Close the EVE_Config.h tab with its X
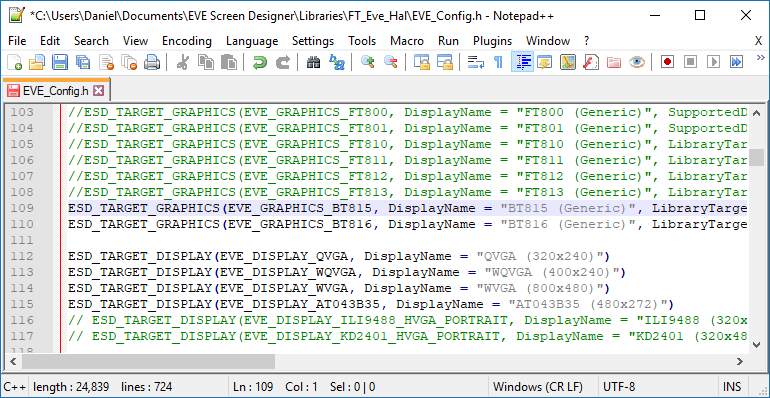 tap(99, 90)
